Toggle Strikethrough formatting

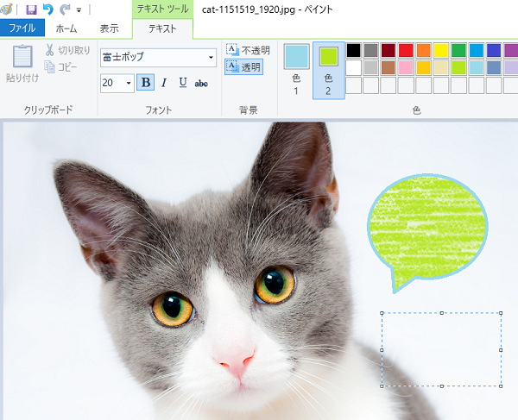[201, 83]
